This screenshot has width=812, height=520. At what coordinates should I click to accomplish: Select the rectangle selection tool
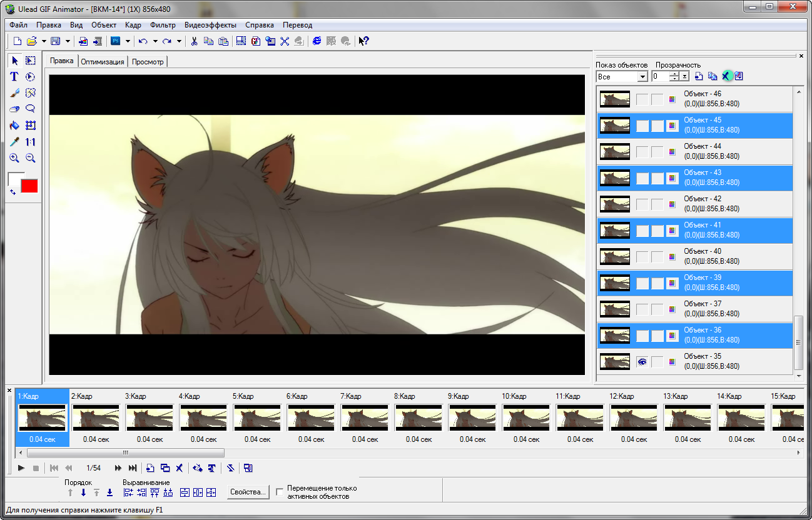click(x=30, y=61)
